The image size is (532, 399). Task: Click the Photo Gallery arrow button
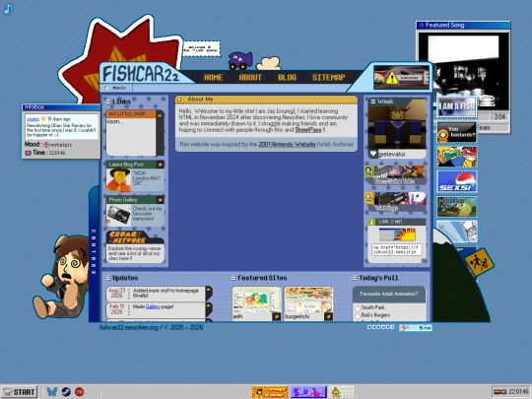point(160,200)
